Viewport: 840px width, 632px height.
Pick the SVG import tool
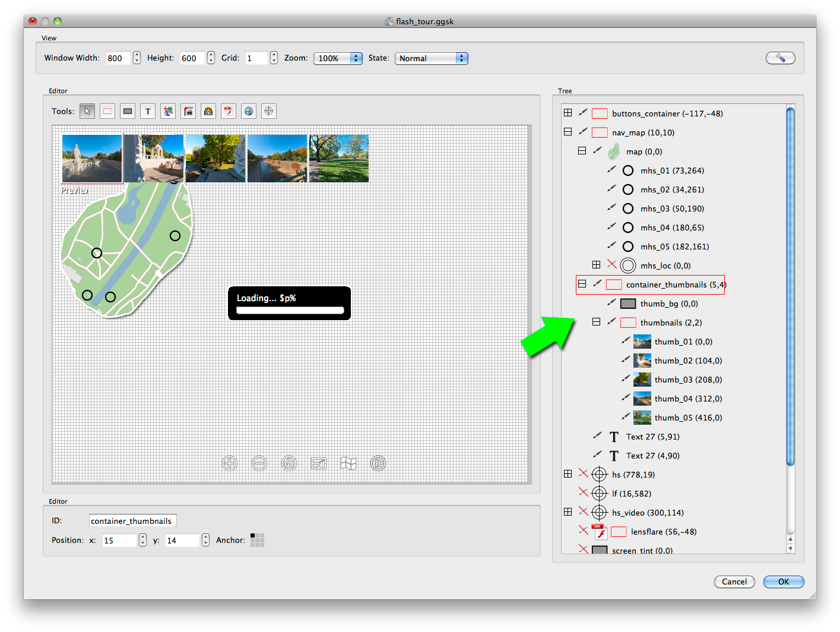[208, 111]
